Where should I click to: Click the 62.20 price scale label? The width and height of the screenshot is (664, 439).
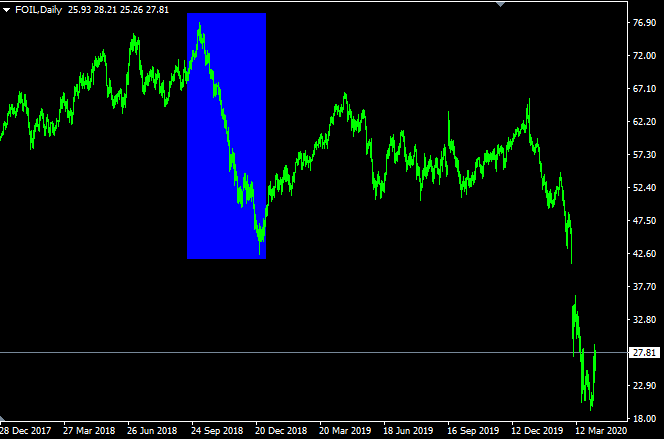click(644, 122)
